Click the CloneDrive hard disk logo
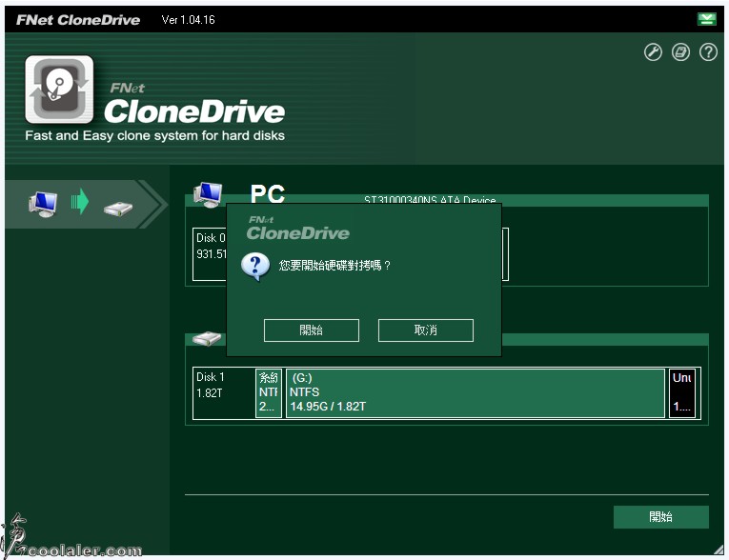 pos(59,90)
